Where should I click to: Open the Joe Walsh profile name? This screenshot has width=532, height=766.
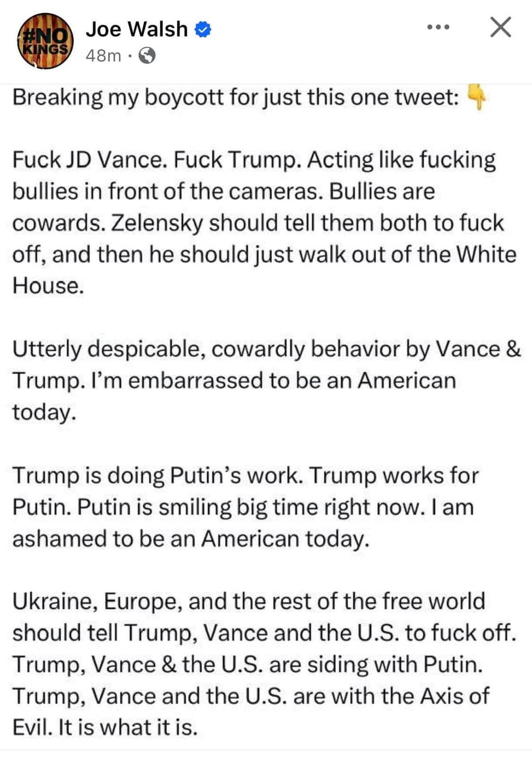click(x=136, y=30)
